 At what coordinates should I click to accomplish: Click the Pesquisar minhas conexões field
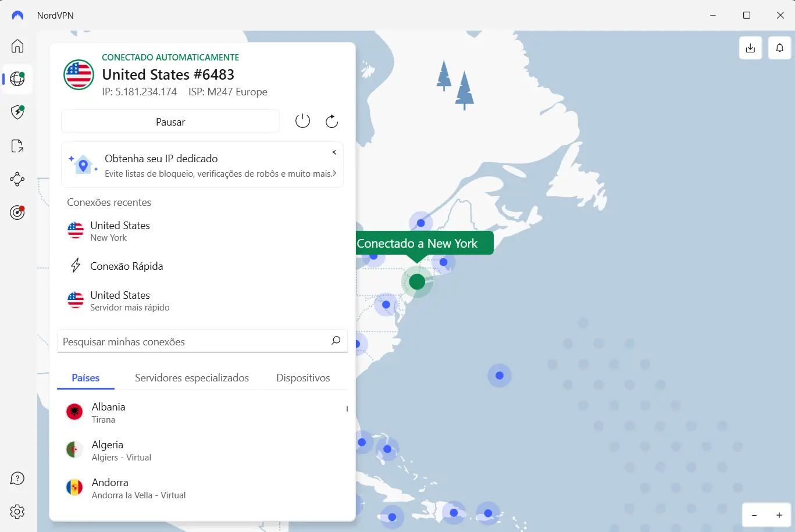click(202, 341)
